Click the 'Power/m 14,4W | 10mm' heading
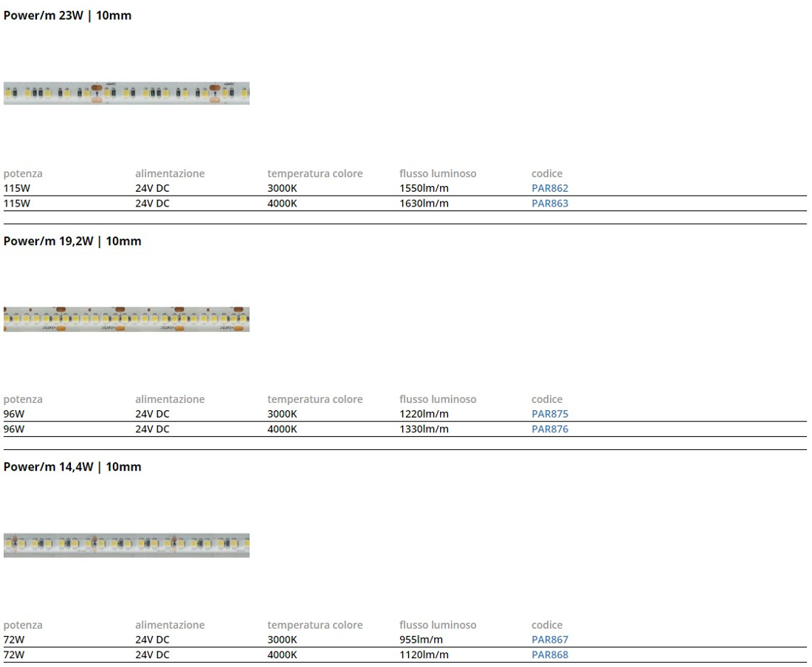812x667 pixels. [72, 467]
